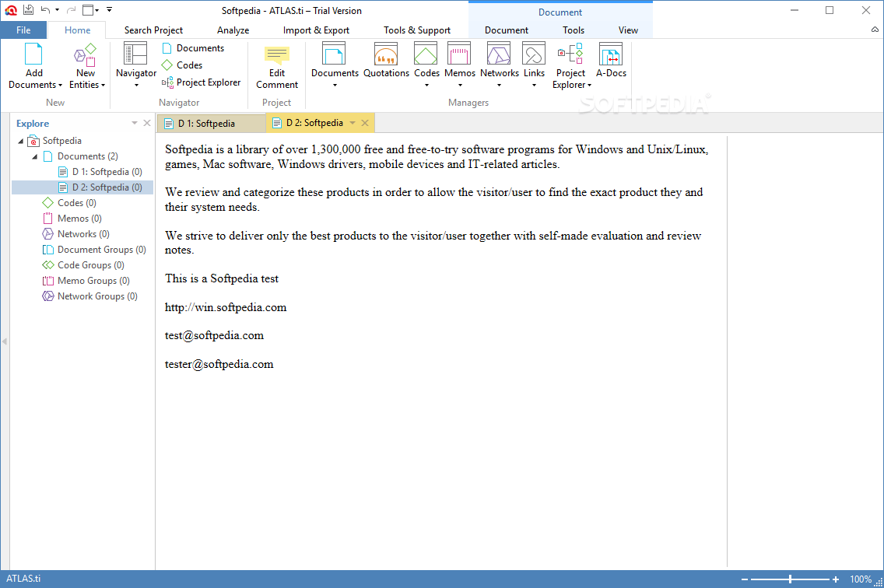884x588 pixels.
Task: Select the Home ribbon tab
Action: (x=77, y=30)
